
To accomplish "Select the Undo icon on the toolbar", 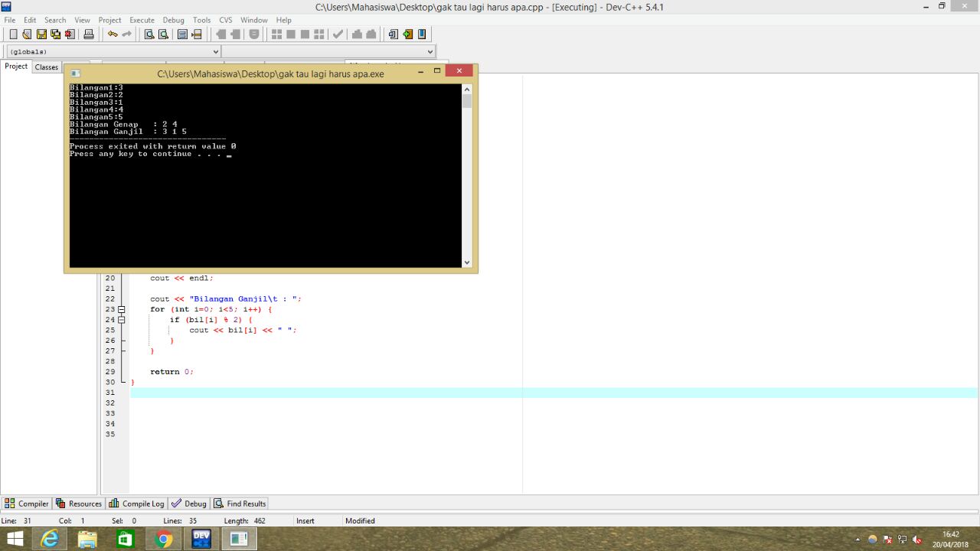I will pos(113,34).
